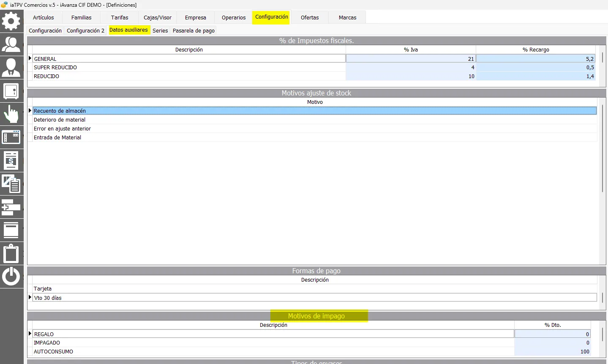Open the businessman operator sidebar icon
The height and width of the screenshot is (364, 608).
click(11, 68)
